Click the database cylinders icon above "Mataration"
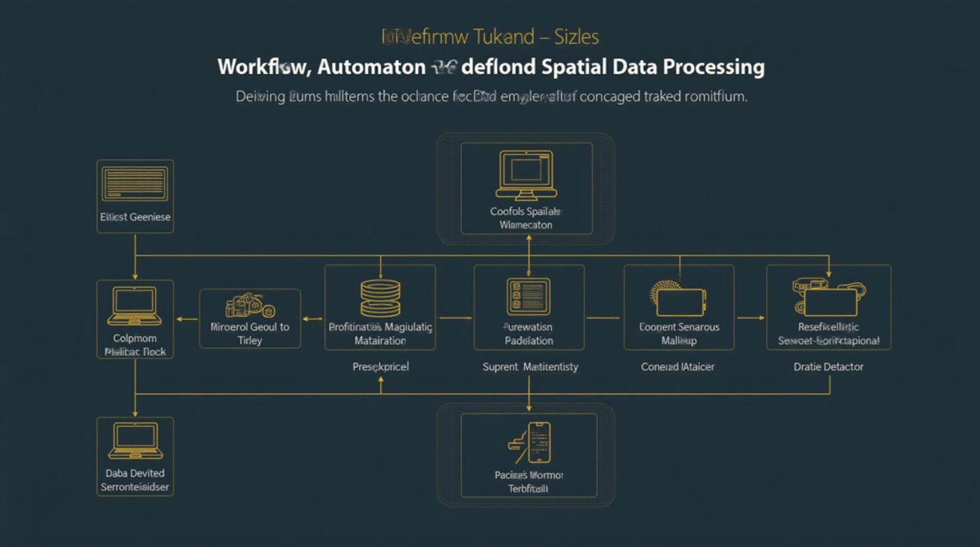Viewport: 980px width, 547px height. 380,296
